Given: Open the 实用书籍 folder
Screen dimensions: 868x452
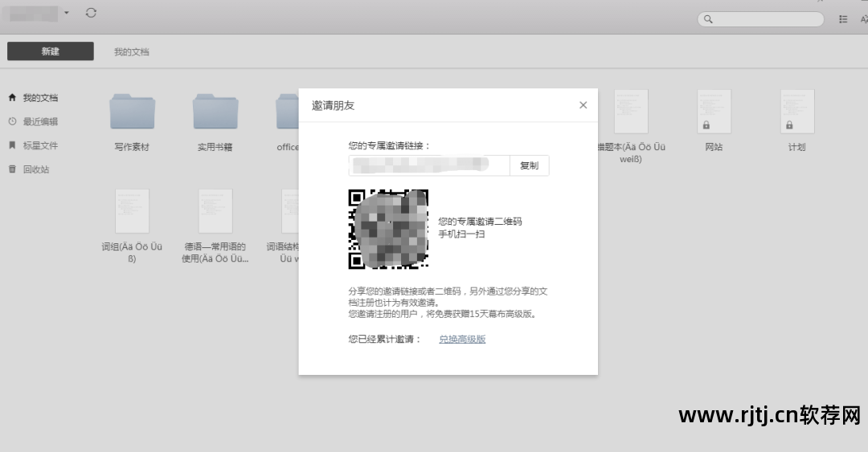Looking at the screenshot, I should [x=215, y=112].
